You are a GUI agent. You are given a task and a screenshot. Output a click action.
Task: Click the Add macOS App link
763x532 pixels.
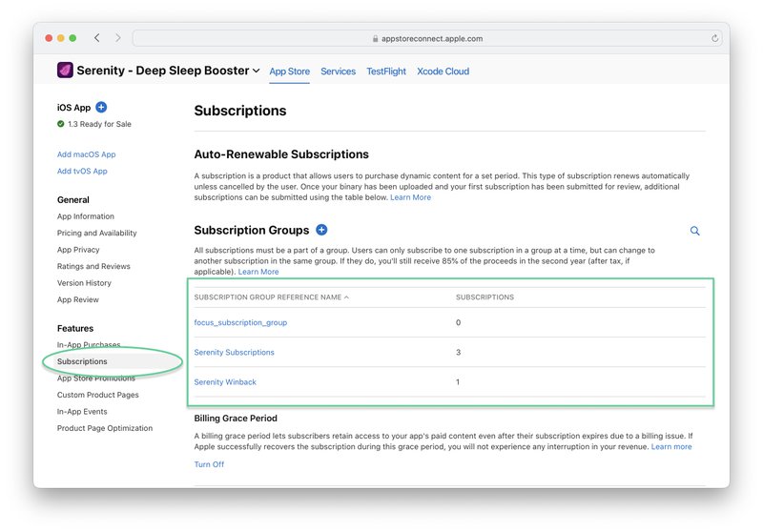point(86,154)
